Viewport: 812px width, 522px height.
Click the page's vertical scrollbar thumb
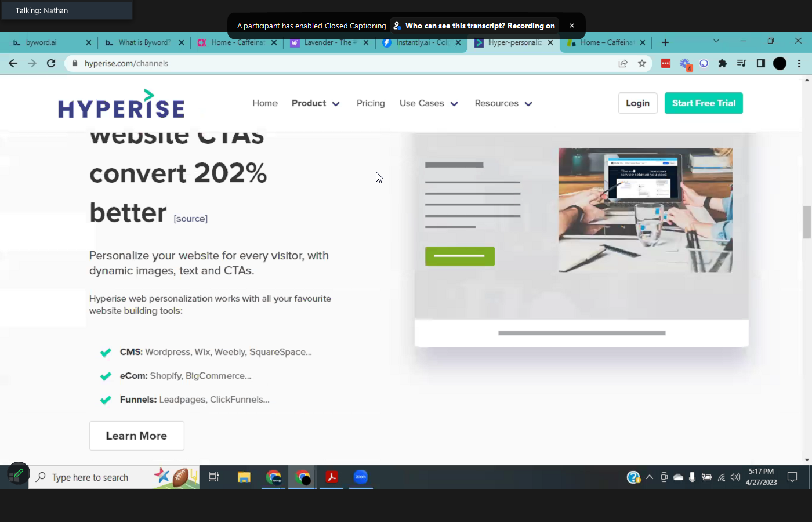[807, 222]
